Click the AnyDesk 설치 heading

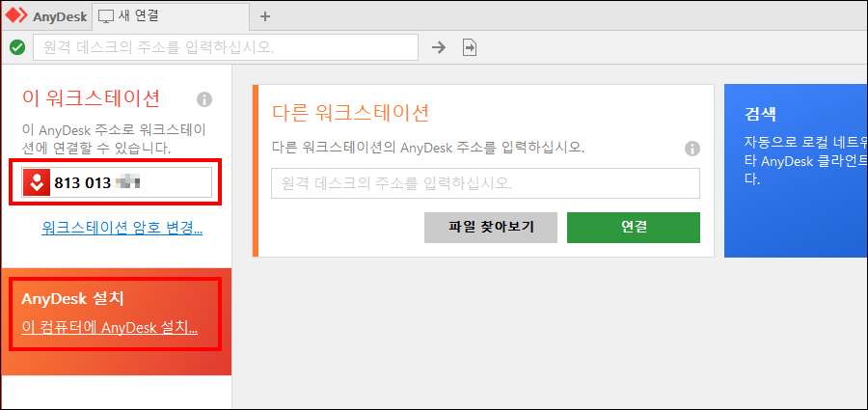[72, 299]
